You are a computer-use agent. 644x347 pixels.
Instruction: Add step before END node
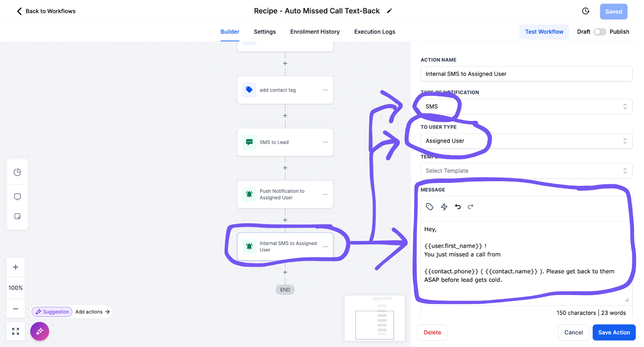[285, 273]
